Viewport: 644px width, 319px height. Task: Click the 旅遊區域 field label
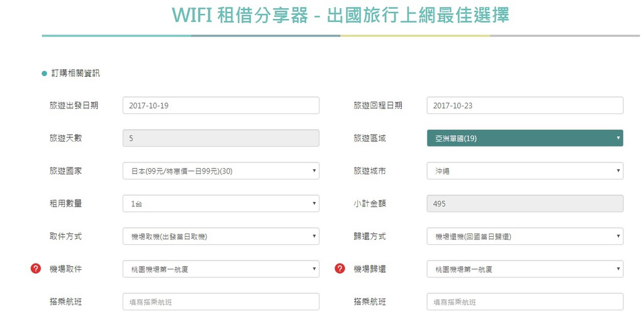click(370, 138)
